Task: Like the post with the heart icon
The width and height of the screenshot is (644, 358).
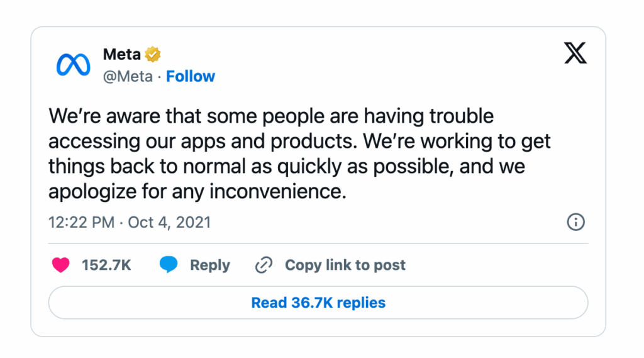Action: [x=61, y=266]
